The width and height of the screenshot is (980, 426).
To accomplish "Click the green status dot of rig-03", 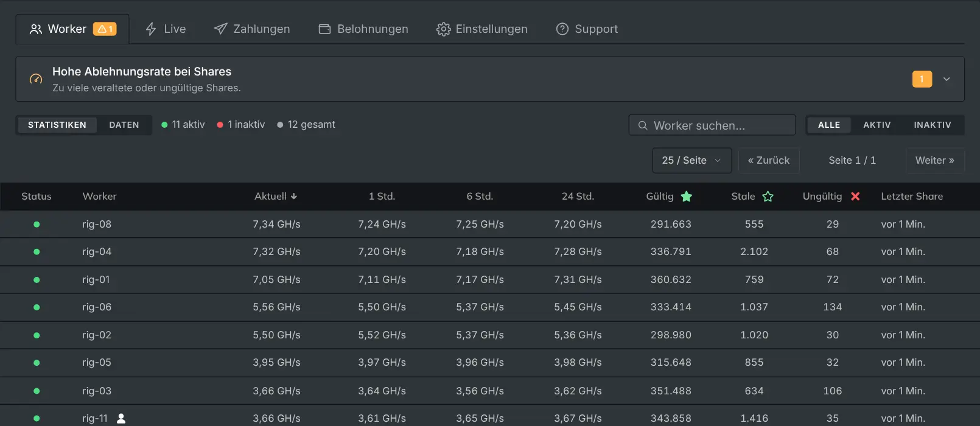I will click(x=37, y=391).
